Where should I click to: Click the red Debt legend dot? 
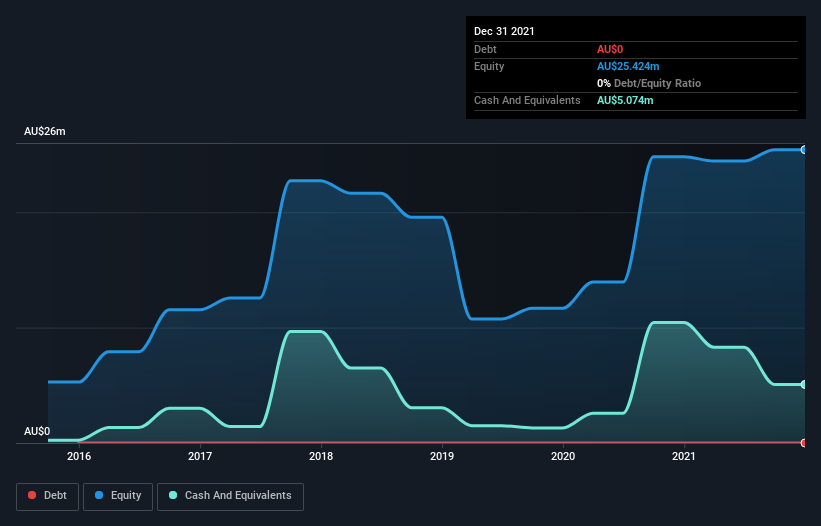32,495
